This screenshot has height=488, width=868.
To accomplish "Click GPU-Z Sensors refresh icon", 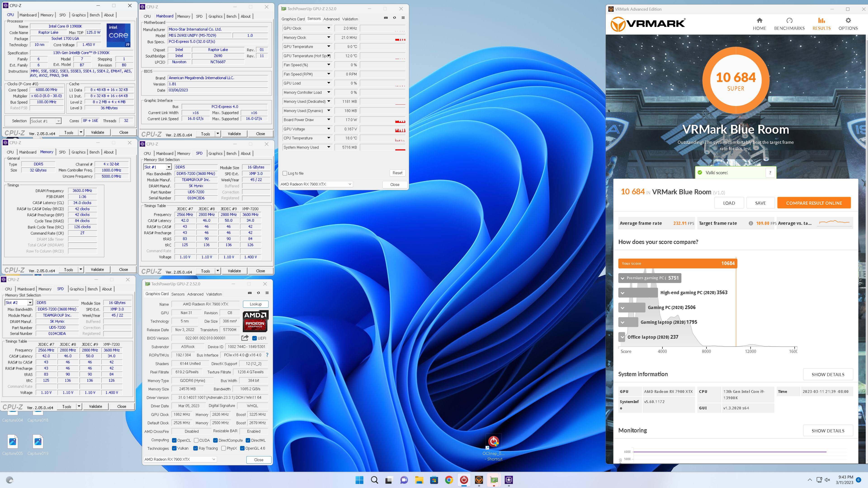I will (x=395, y=18).
